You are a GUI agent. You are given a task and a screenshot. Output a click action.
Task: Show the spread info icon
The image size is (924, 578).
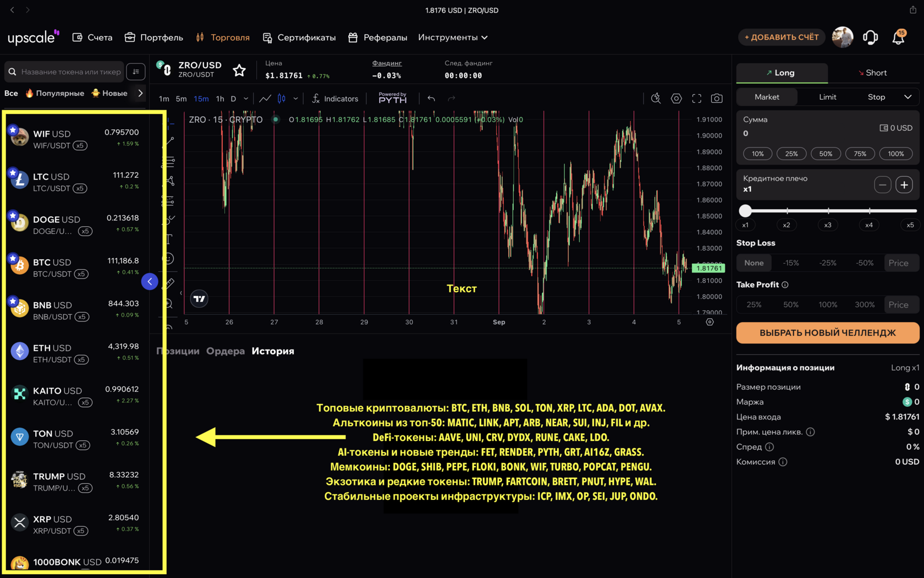[769, 447]
